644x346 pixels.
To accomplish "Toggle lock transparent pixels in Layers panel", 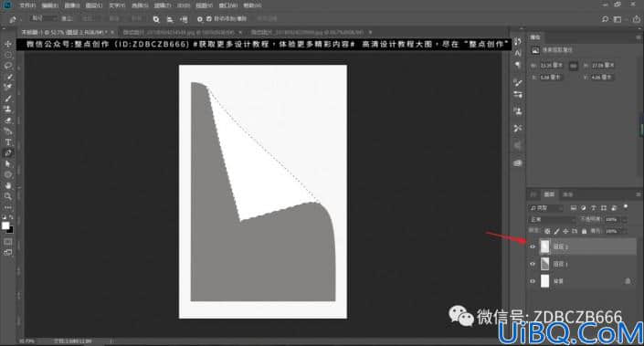I will click(547, 231).
